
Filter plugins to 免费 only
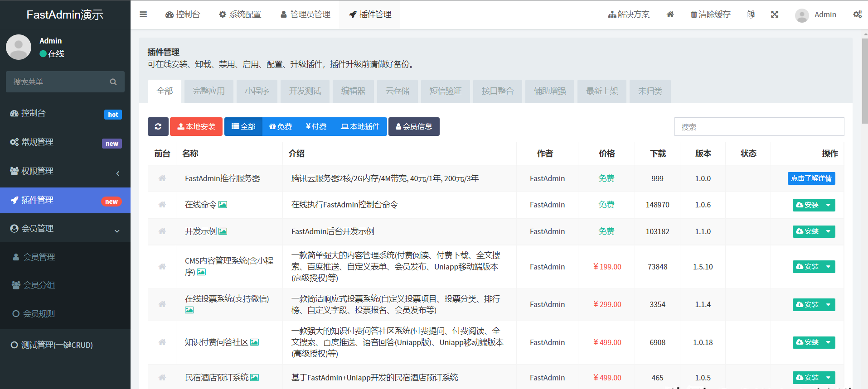pos(281,126)
